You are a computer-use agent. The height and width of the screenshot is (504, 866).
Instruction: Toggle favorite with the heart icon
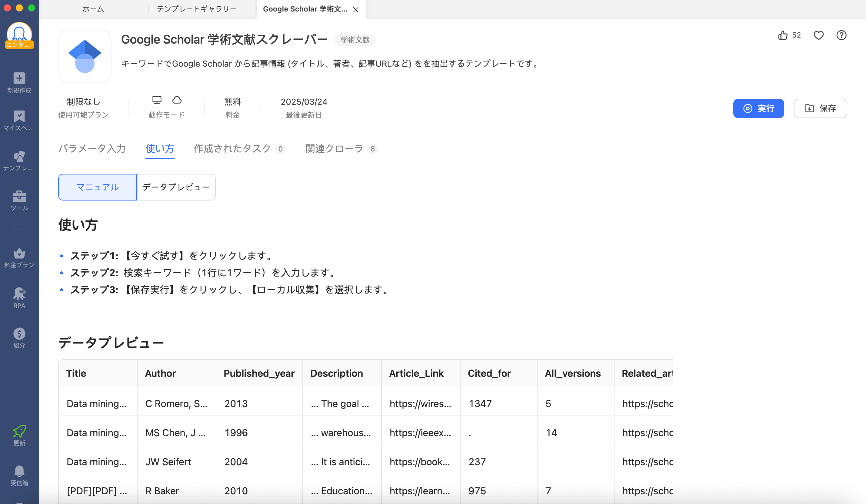(818, 35)
